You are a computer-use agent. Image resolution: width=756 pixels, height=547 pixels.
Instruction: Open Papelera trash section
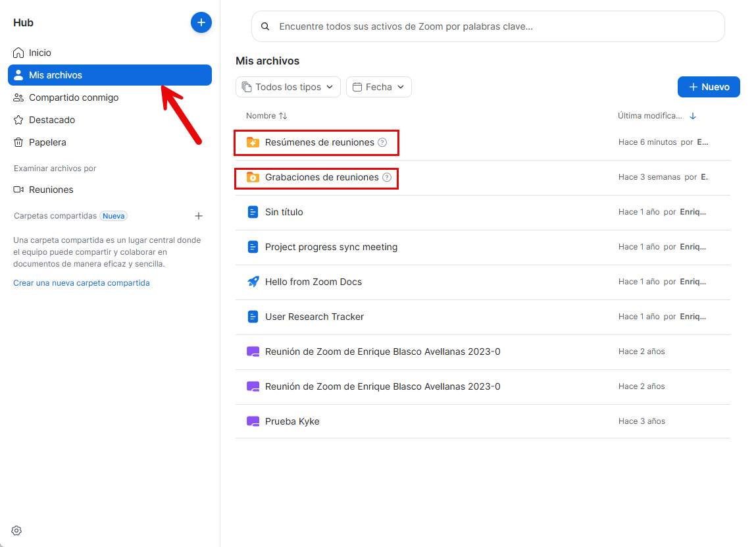point(47,142)
